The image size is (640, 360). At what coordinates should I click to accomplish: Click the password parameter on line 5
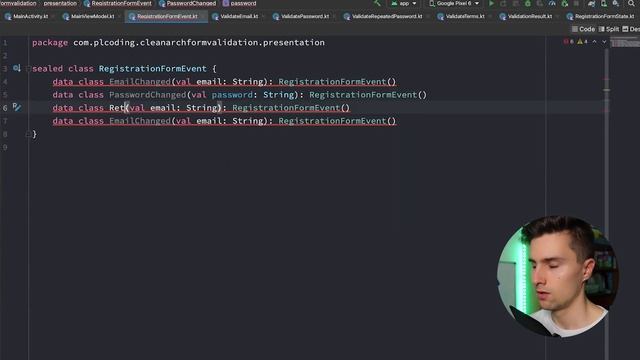(232, 95)
